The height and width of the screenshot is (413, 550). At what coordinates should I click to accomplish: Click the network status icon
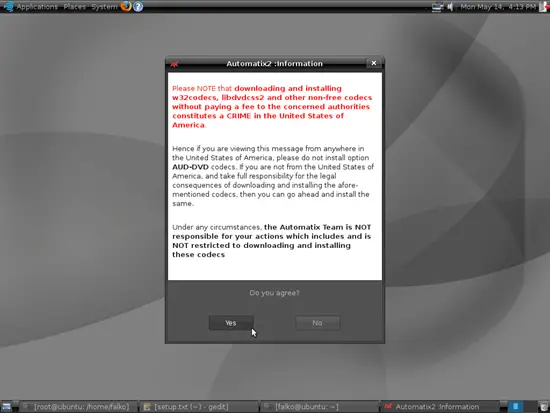(437, 6)
